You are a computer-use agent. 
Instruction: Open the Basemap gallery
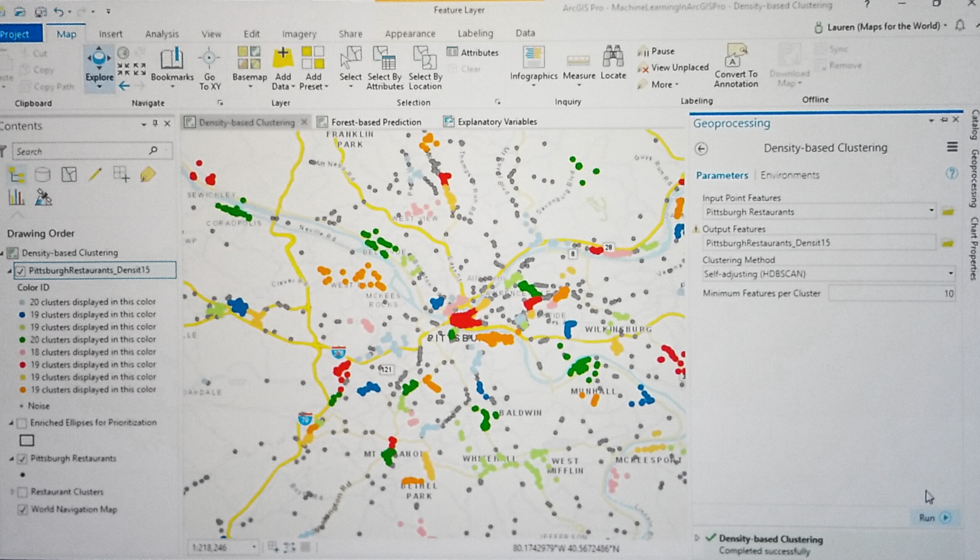click(249, 68)
